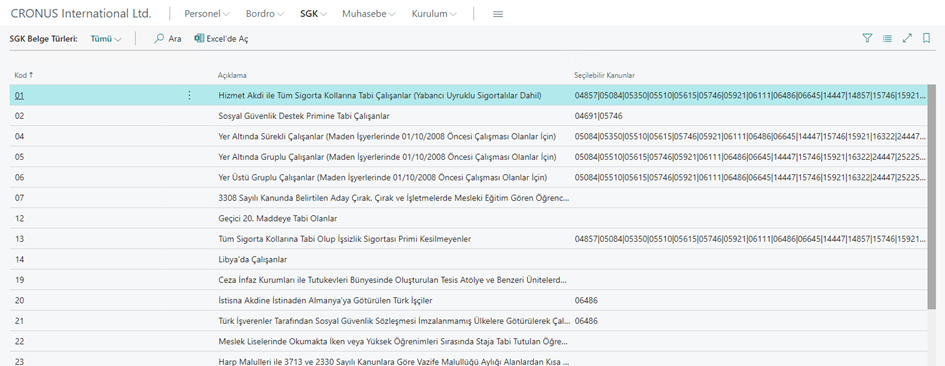This screenshot has width=945, height=366.
Task: Click the 3308 Sayılı Kanunda description cell
Action: tap(394, 198)
